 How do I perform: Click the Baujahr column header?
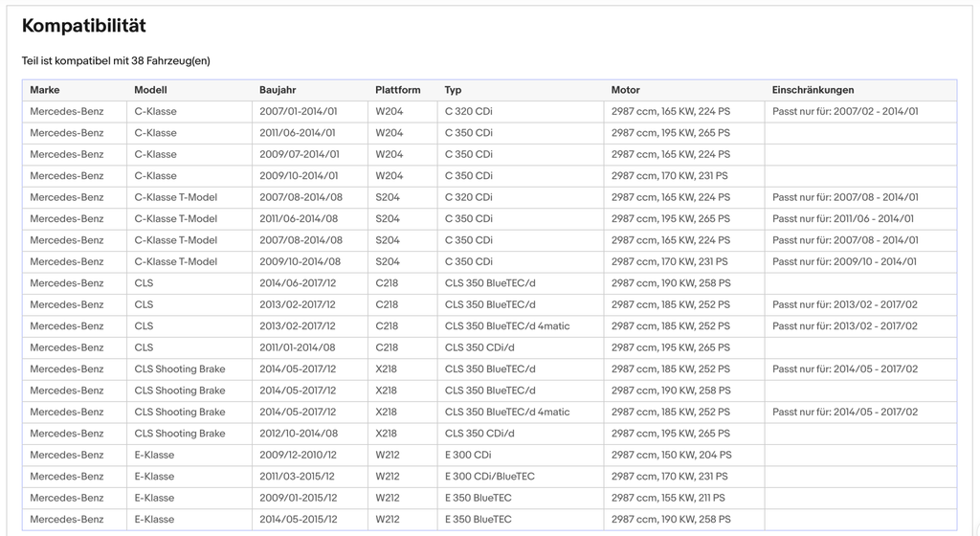pos(278,90)
